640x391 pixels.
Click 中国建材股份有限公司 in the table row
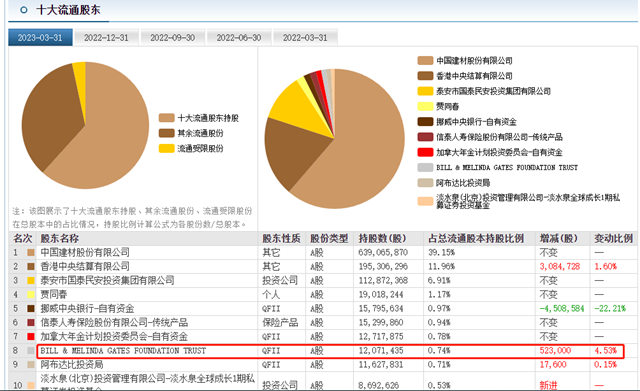tap(85, 253)
